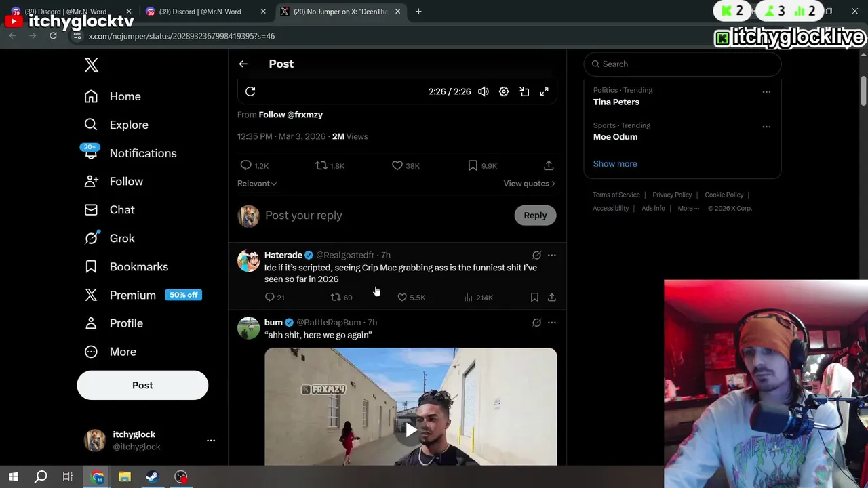Click the gray Reply button
Screen dimensions: 868x488
[535, 216]
